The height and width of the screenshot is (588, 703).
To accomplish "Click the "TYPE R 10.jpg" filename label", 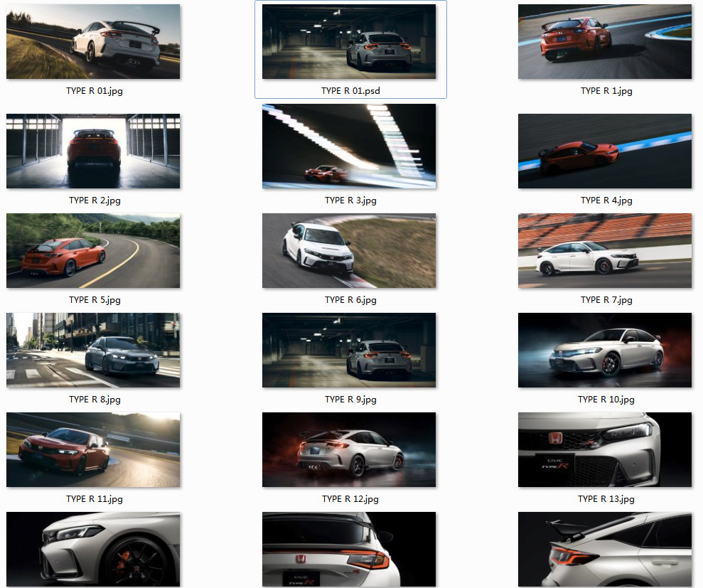I will (606, 400).
